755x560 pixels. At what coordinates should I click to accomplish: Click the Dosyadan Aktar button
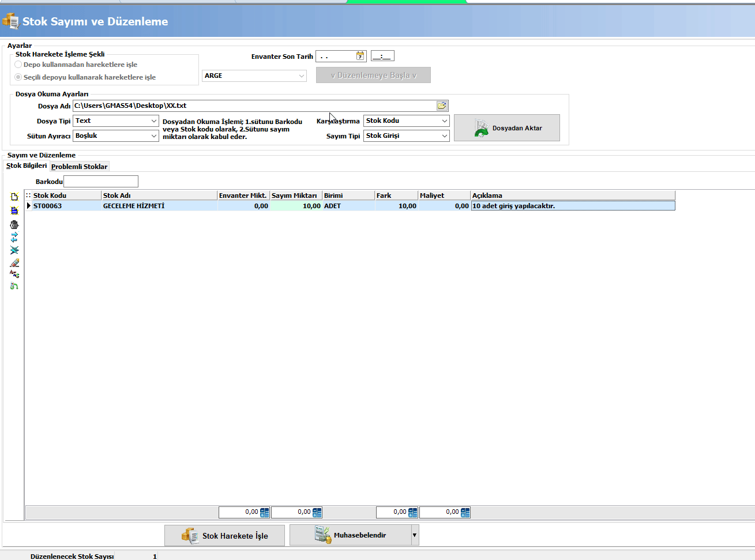507,128
